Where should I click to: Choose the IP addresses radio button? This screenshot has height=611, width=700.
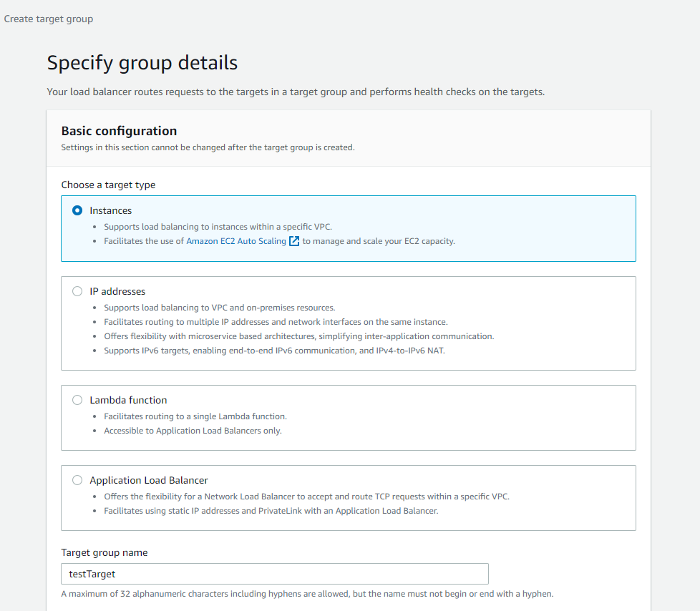pos(77,291)
